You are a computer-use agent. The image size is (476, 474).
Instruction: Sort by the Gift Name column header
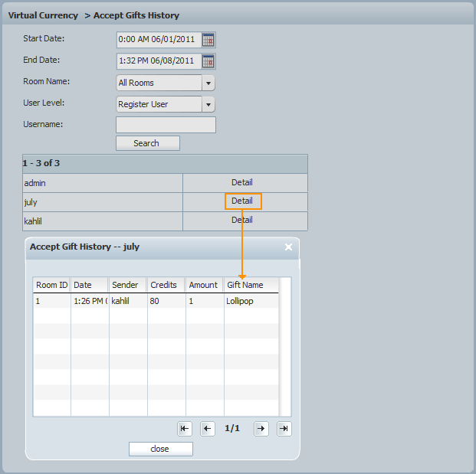[x=250, y=285]
